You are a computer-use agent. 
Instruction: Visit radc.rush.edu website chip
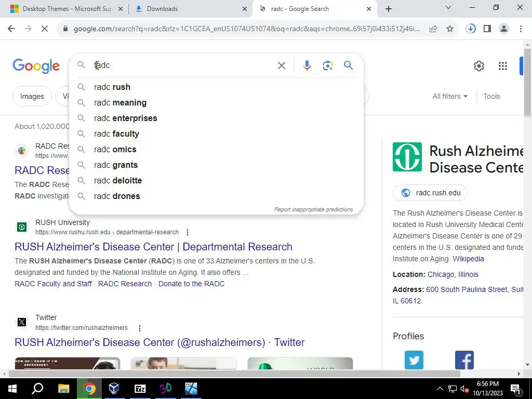coord(430,193)
